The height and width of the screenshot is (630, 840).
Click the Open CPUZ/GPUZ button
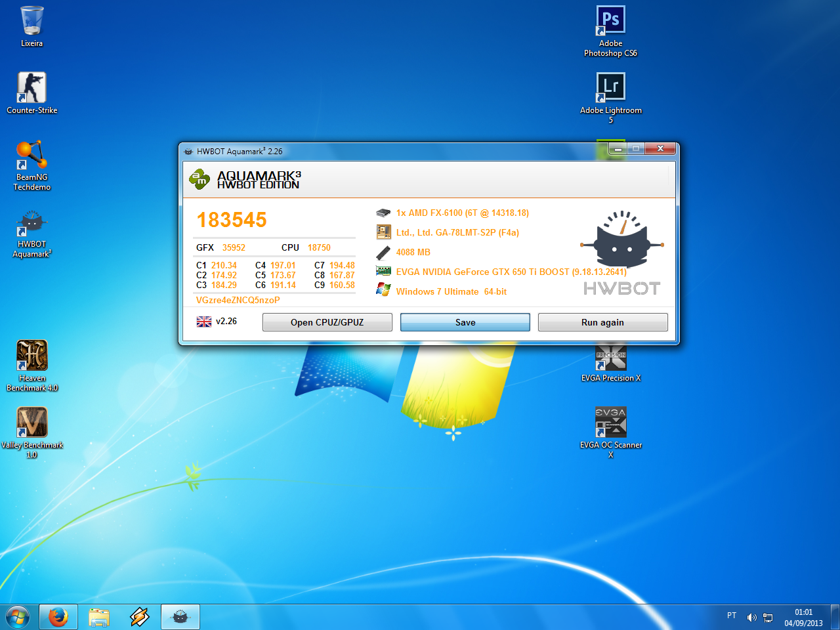pyautogui.click(x=327, y=322)
